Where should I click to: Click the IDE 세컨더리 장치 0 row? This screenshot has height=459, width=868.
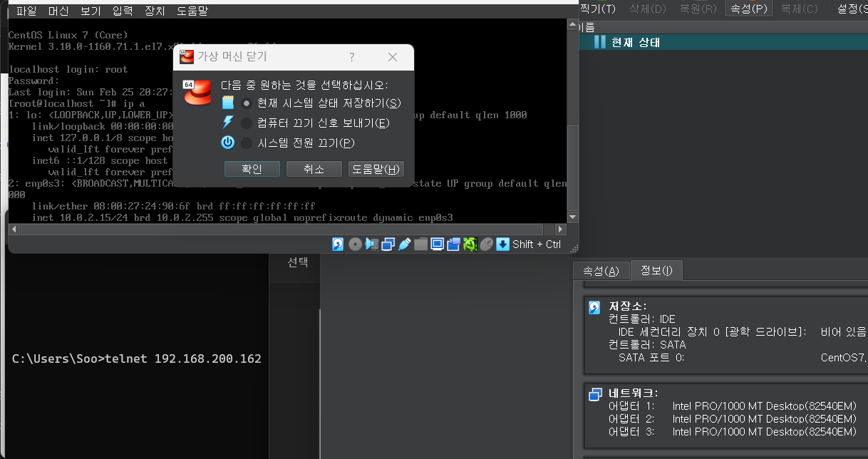click(742, 332)
